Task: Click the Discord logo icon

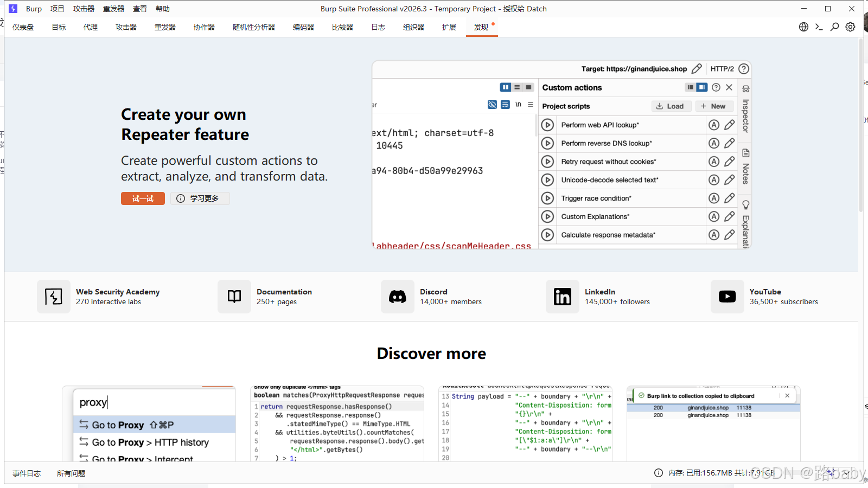Action: (x=397, y=297)
